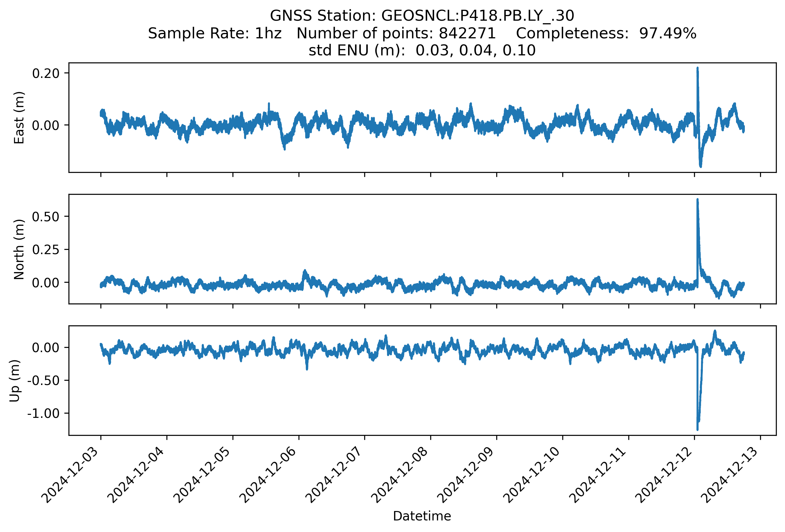The image size is (785, 532).
Task: Click the North (m) axis label
Action: point(19,249)
